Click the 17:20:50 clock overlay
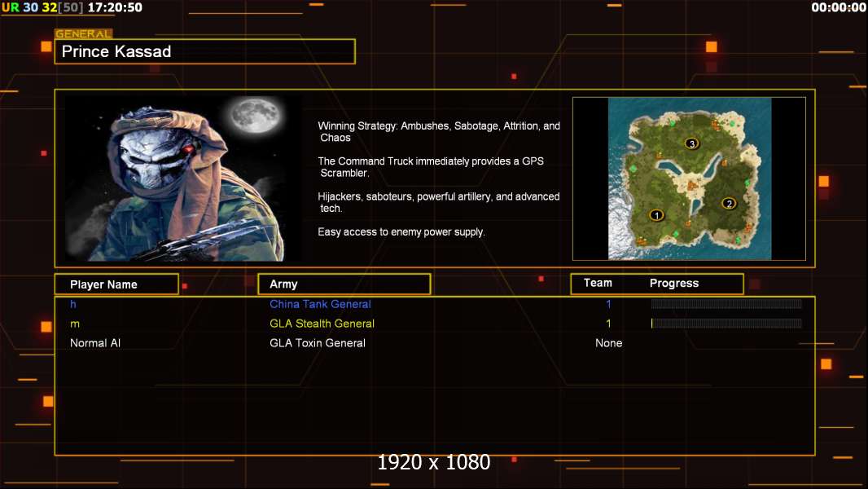This screenshot has width=868, height=489. [x=115, y=7]
